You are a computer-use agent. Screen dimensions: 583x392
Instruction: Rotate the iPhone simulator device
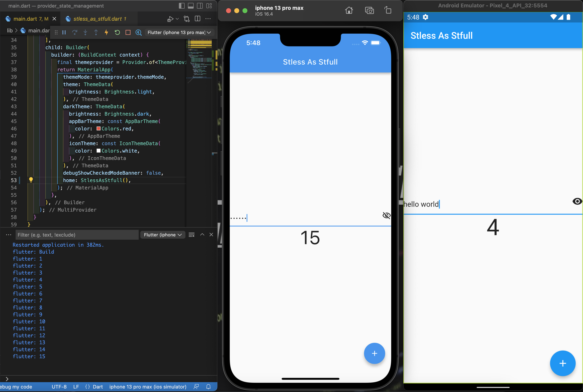388,10
